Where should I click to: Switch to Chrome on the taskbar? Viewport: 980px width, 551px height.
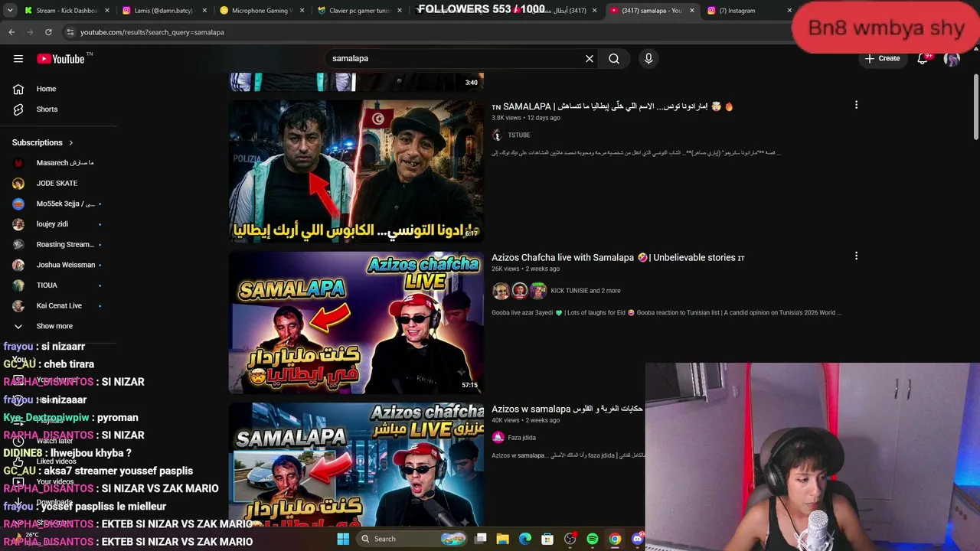[615, 539]
